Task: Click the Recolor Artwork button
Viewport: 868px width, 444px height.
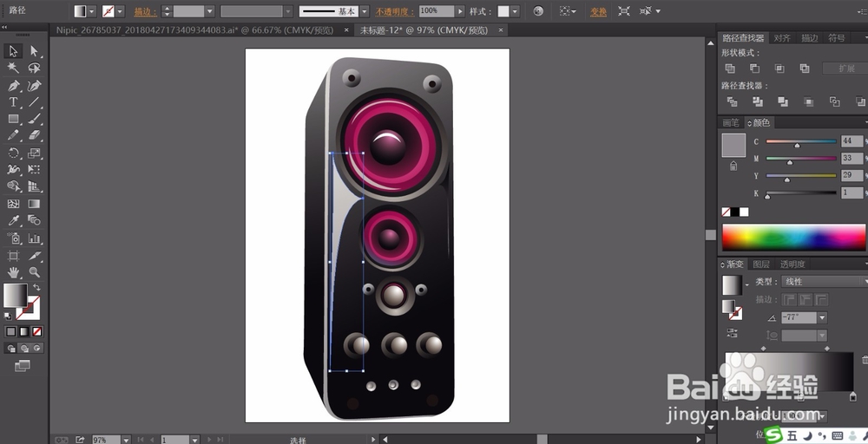Action: pos(538,11)
